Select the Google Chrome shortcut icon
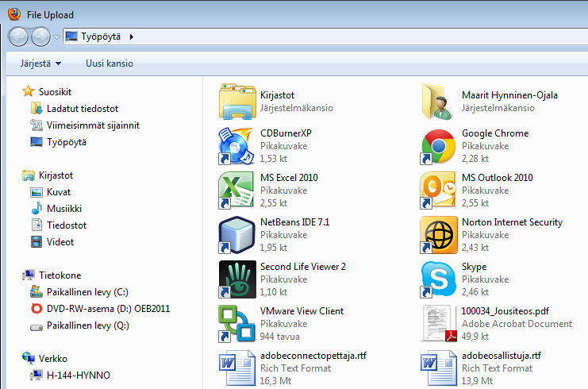Screen dimensions: 588x389 point(438,146)
